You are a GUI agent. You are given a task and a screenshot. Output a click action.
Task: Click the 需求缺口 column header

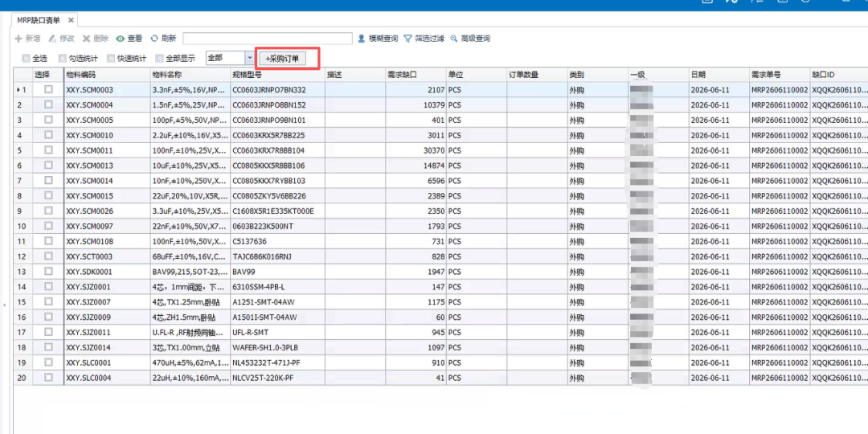[x=416, y=75]
